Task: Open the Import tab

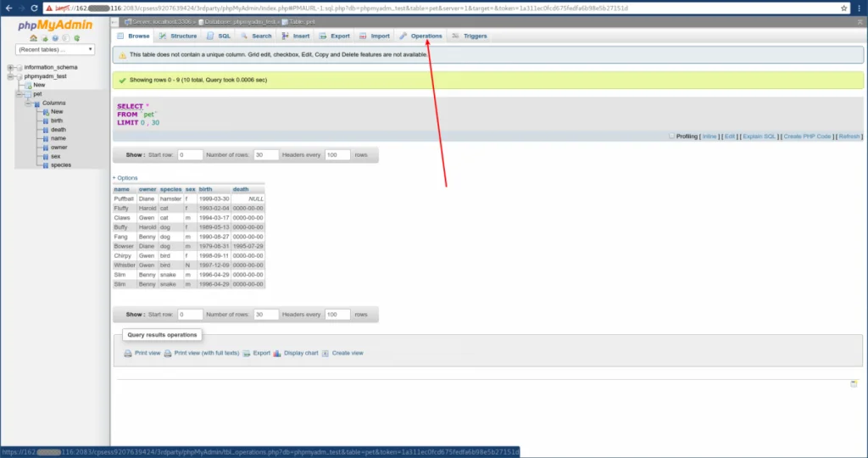Action: (x=374, y=36)
